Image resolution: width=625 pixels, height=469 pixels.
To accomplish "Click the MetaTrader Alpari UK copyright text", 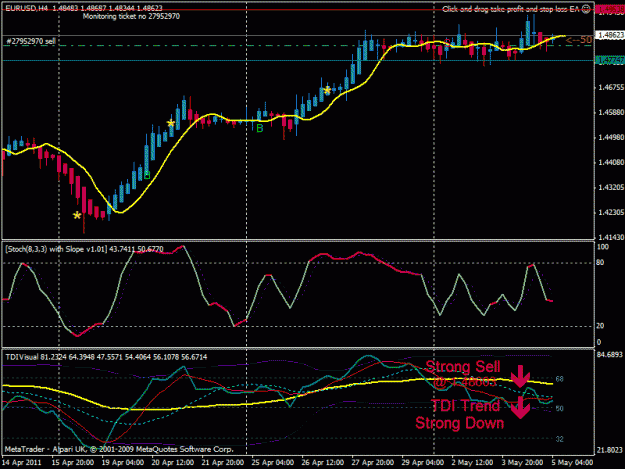I will coord(119,449).
